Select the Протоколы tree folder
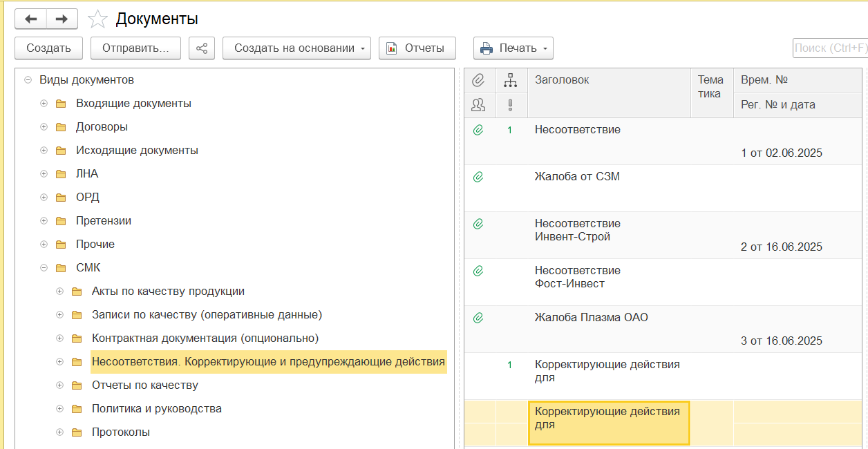This screenshot has height=449, width=868. [x=120, y=432]
